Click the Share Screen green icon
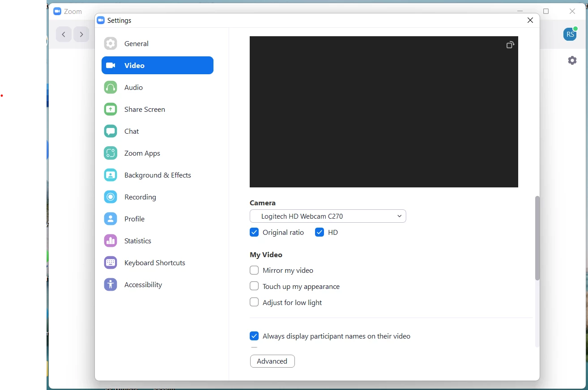 tap(111, 109)
